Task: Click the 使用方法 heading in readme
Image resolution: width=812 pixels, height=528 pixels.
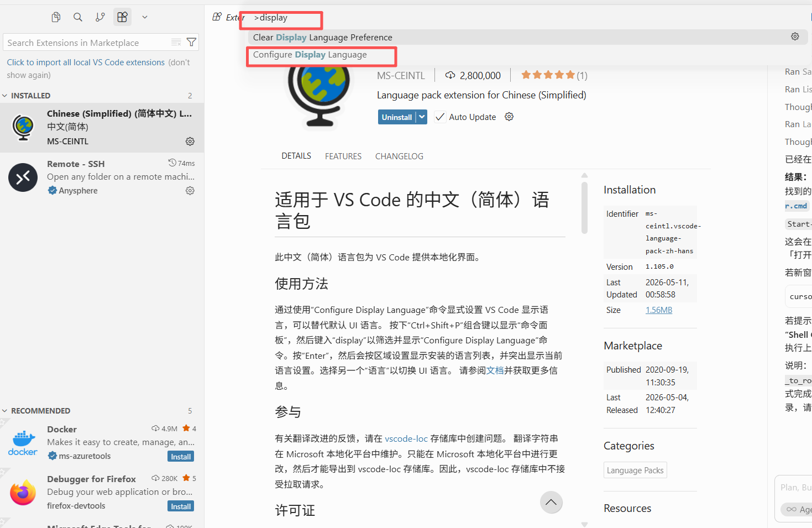Action: click(x=302, y=284)
